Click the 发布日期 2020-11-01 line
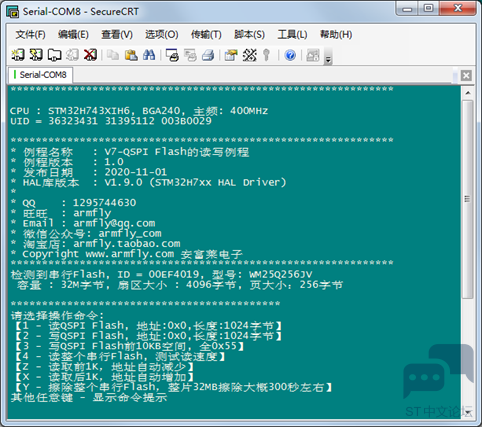 [88, 172]
